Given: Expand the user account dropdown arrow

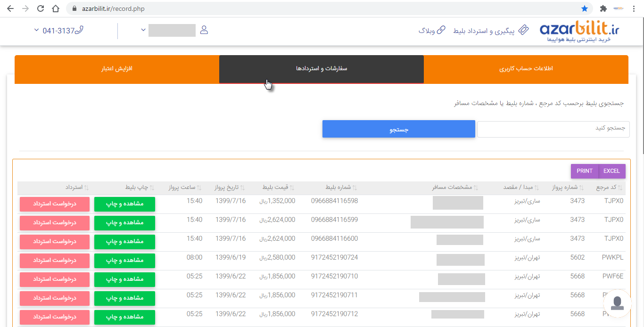Looking at the screenshot, I should (143, 30).
